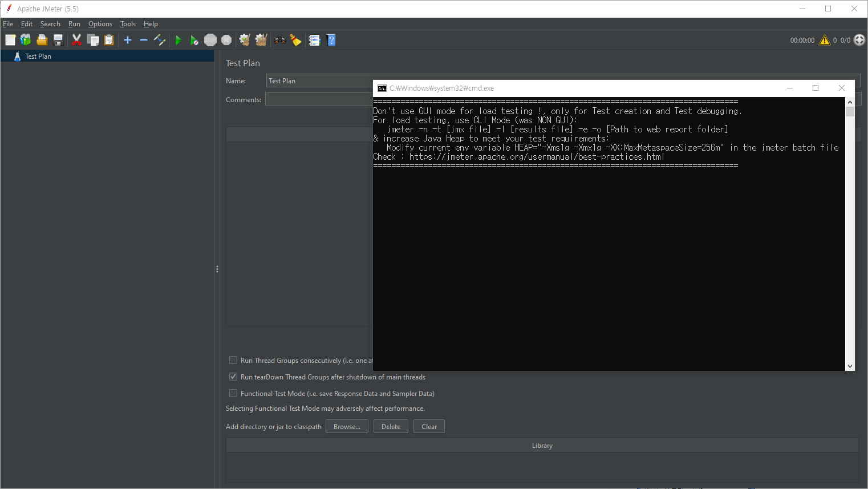Click the Copy icon in toolbar
This screenshot has width=868, height=489.
tap(93, 40)
